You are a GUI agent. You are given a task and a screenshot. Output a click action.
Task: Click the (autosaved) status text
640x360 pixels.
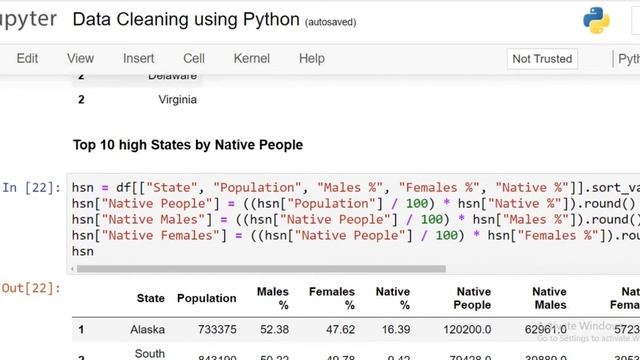331,22
